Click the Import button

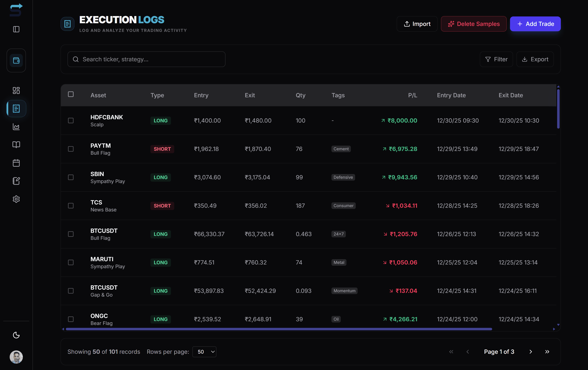coord(417,24)
